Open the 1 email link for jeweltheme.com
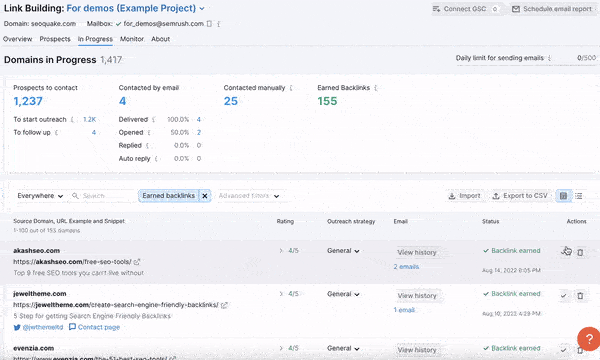 coord(404,310)
